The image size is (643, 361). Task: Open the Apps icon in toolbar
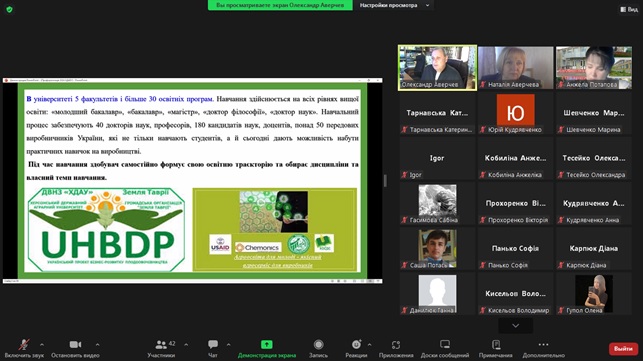click(x=396, y=345)
